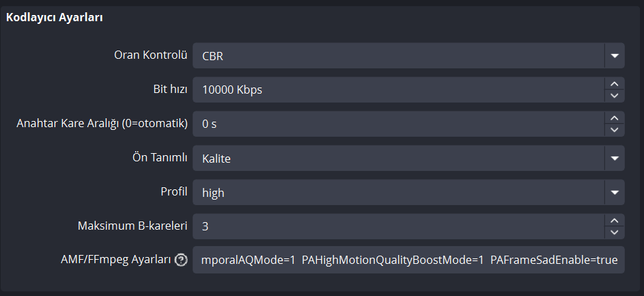Viewport: 644px width, 296px height.
Task: Decrease Maksimum B-kareleri with down arrow
Action: [x=615, y=232]
